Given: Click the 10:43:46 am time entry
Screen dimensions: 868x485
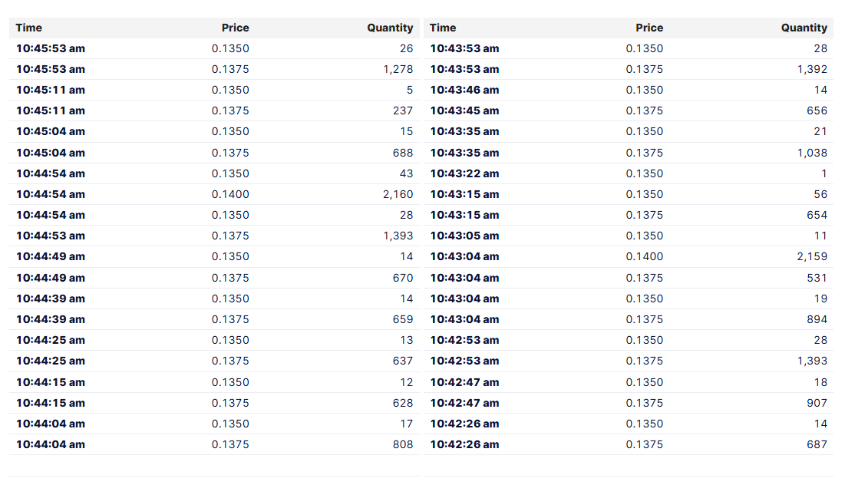Looking at the screenshot, I should click(x=464, y=90).
